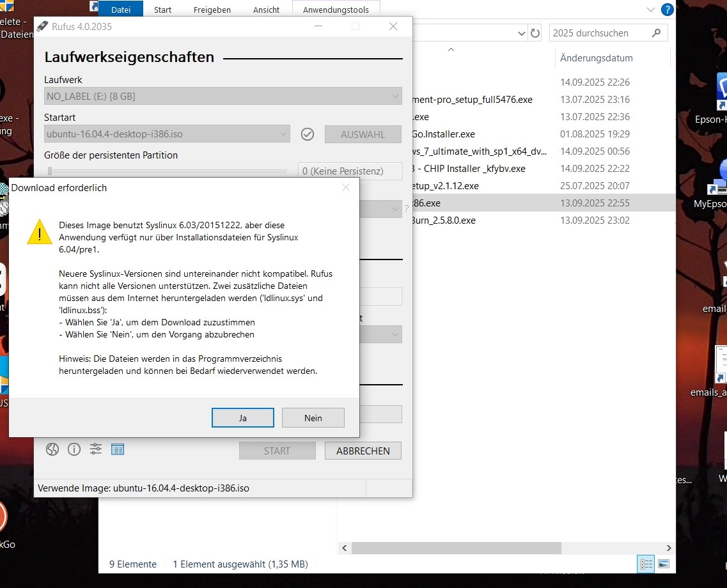Open the Rufus about info icon
This screenshot has height=588, width=727.
pyautogui.click(x=74, y=449)
